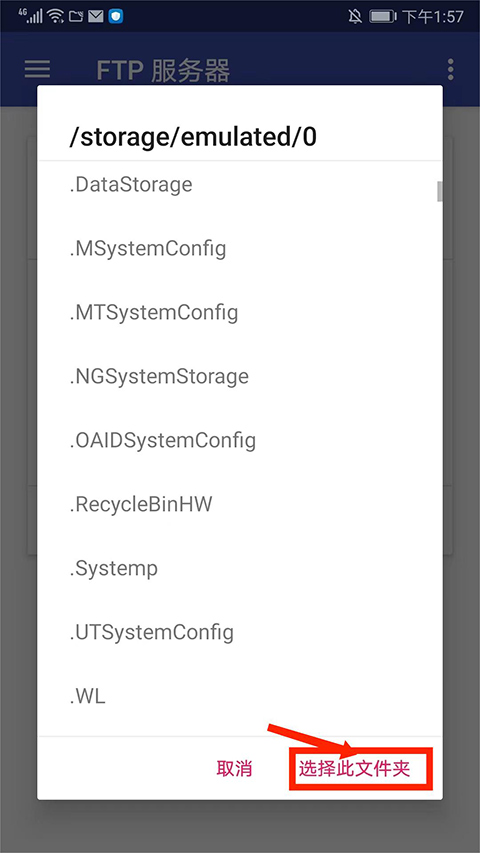The image size is (480, 853).
Task: Open the .MSystemConfig folder
Action: click(239, 249)
